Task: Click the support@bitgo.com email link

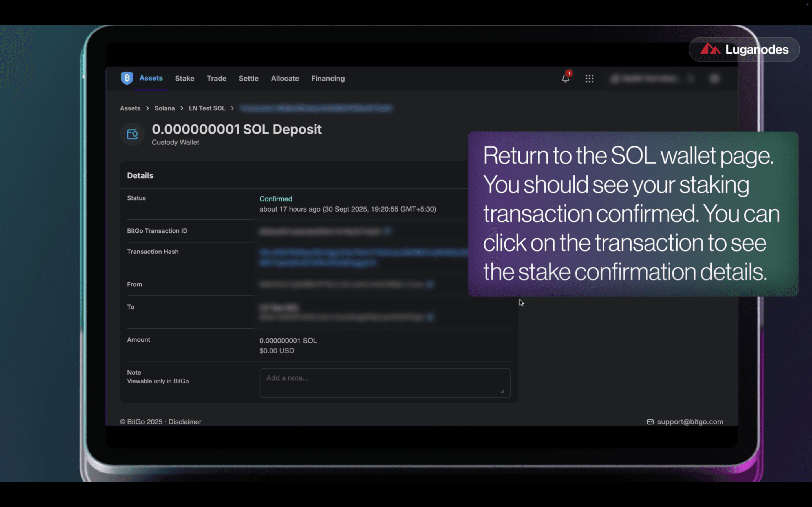Action: click(x=690, y=422)
